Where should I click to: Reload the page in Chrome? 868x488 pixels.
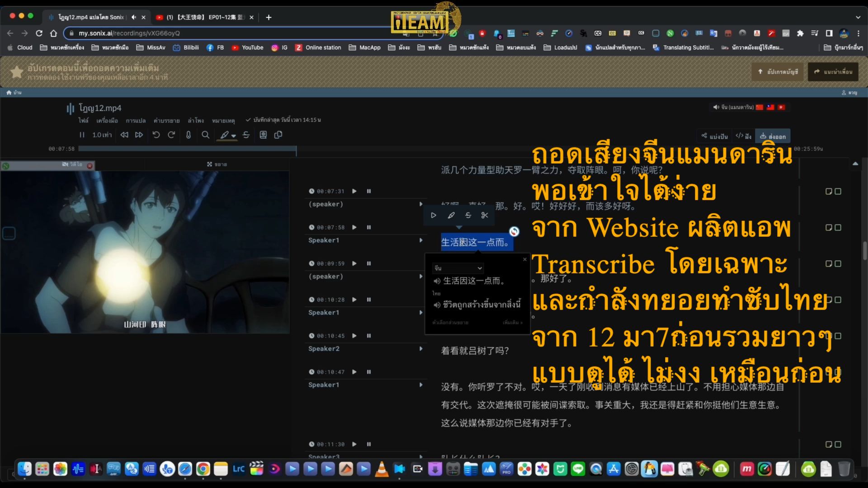pyautogui.click(x=39, y=33)
